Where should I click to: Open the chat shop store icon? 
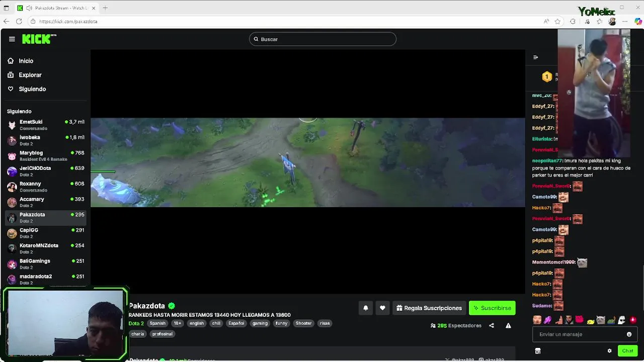(x=537, y=351)
